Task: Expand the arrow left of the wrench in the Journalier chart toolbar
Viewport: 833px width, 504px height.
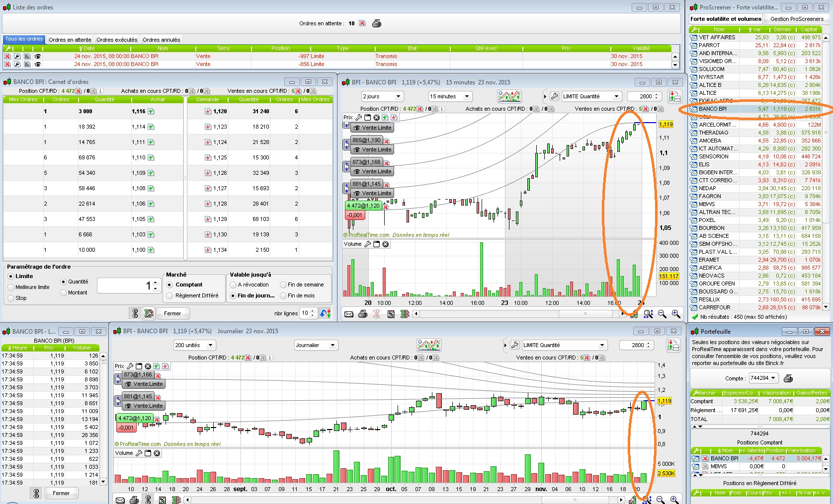Action: click(506, 345)
